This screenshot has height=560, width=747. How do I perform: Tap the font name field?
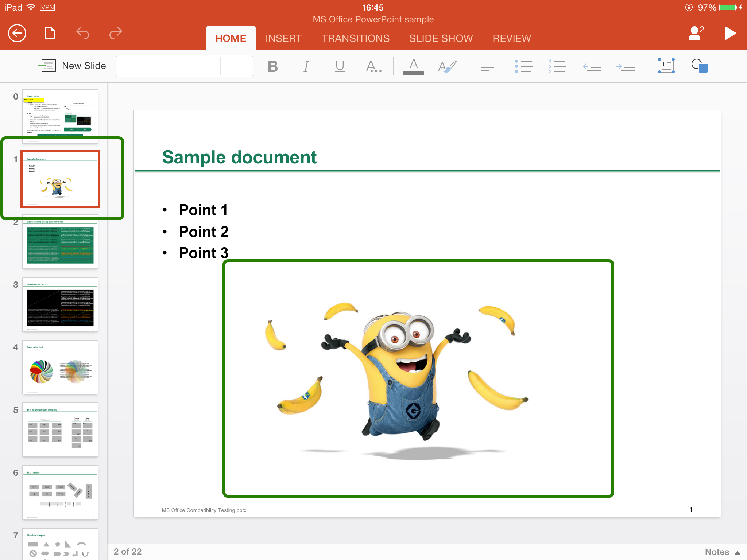[x=168, y=66]
